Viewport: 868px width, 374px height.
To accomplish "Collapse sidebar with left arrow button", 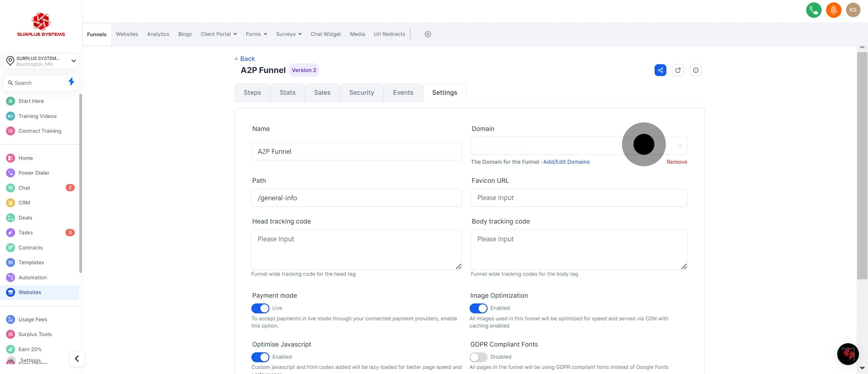I will pyautogui.click(x=77, y=359).
